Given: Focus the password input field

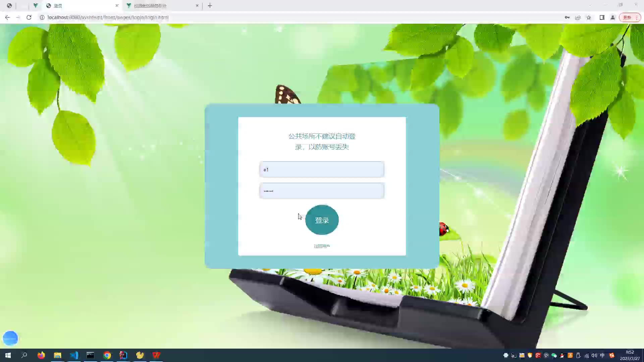Looking at the screenshot, I should pos(322,191).
